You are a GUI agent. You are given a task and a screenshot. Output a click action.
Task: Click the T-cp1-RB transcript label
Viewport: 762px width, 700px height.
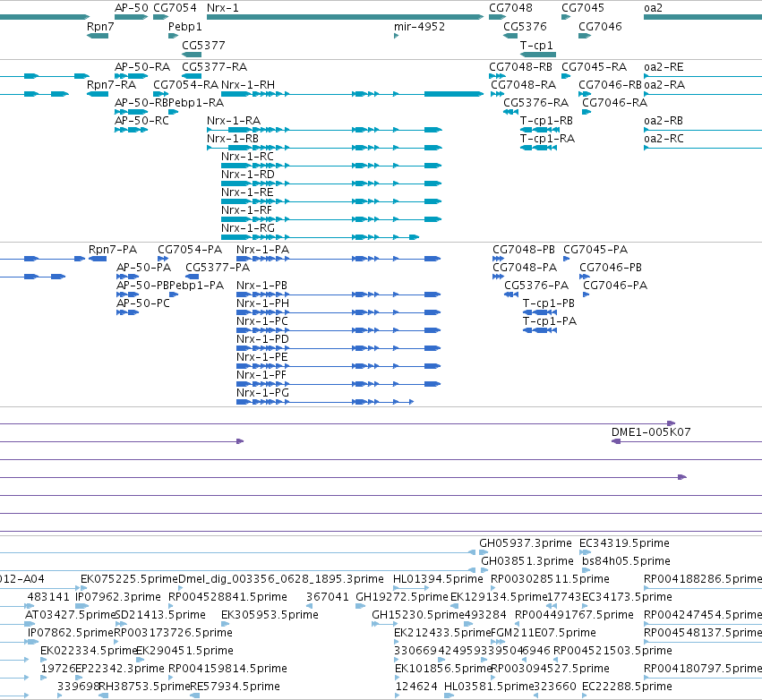click(546, 121)
